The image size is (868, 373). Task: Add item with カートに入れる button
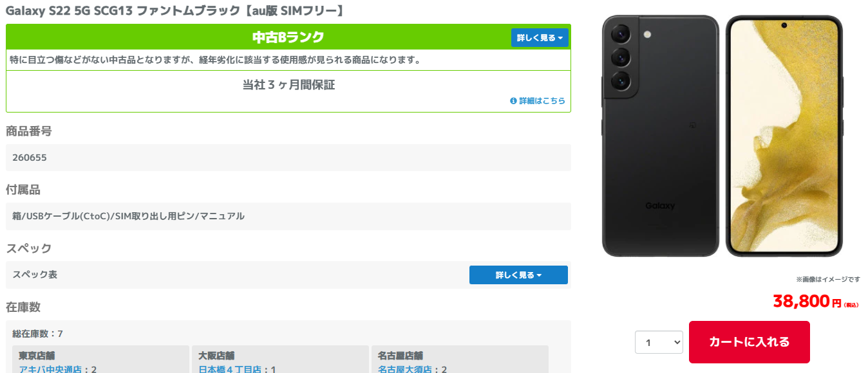749,342
